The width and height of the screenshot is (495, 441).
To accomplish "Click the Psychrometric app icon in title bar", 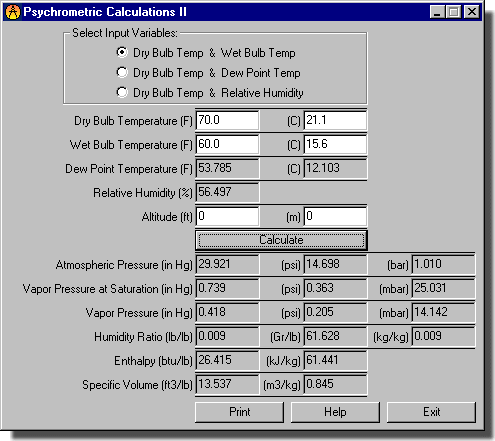I will tap(13, 12).
